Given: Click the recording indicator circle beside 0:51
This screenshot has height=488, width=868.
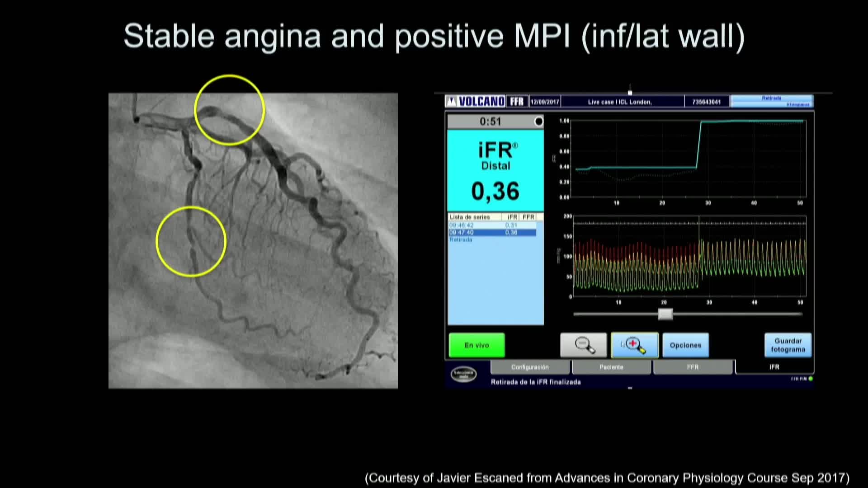Looking at the screenshot, I should pyautogui.click(x=538, y=122).
